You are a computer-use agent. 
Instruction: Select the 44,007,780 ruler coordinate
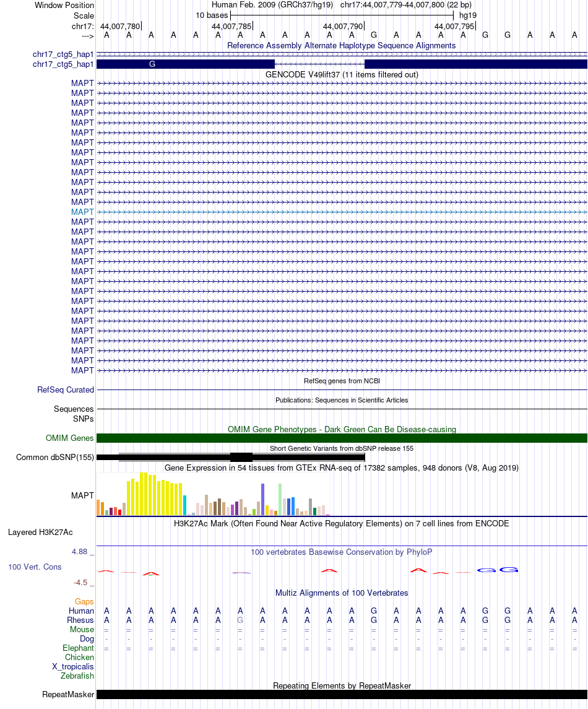pyautogui.click(x=120, y=26)
